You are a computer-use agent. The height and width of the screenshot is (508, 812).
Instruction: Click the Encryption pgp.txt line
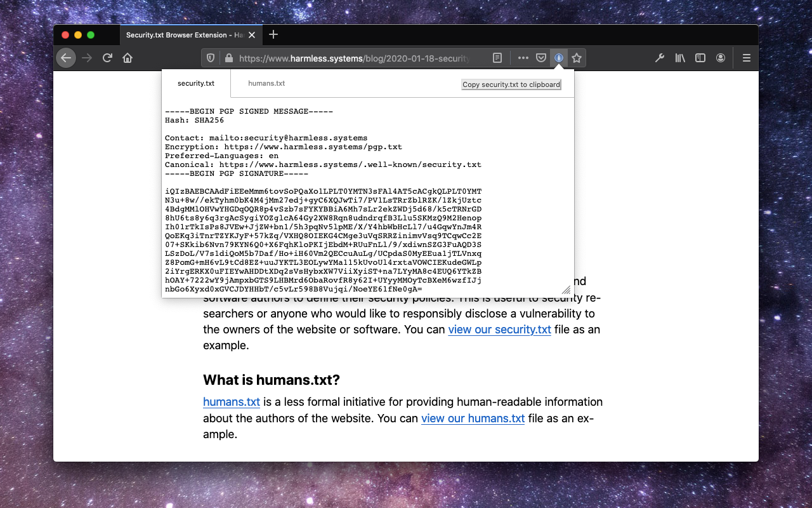tap(284, 147)
